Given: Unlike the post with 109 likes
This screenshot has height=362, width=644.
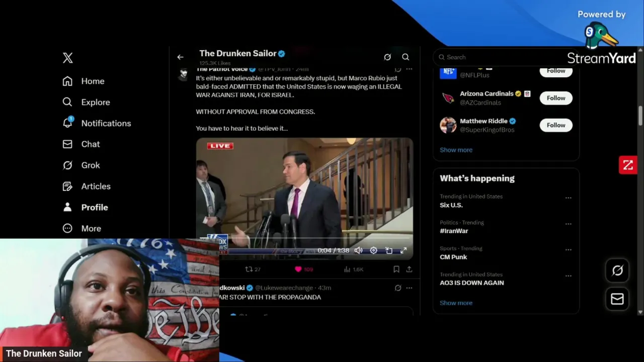Looking at the screenshot, I should pyautogui.click(x=304, y=269).
